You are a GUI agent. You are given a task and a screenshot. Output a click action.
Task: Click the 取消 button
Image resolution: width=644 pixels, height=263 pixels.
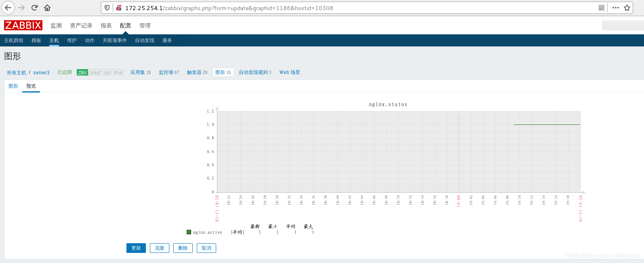point(206,248)
